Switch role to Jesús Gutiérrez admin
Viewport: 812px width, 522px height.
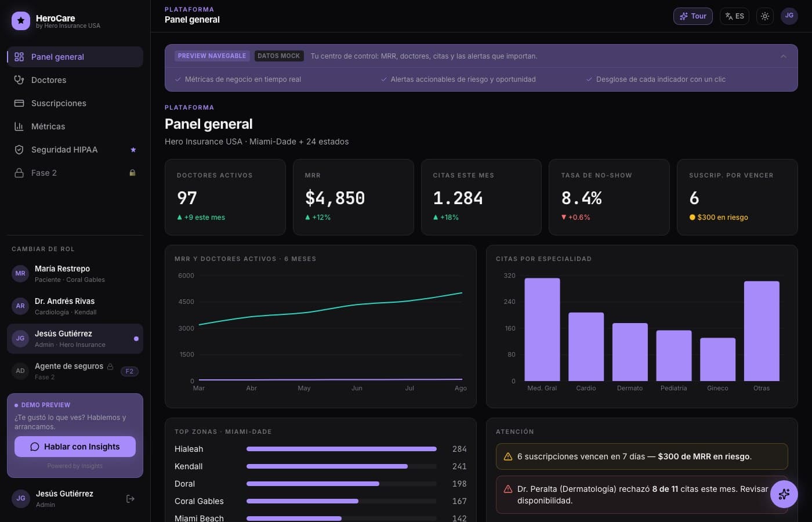click(x=75, y=339)
